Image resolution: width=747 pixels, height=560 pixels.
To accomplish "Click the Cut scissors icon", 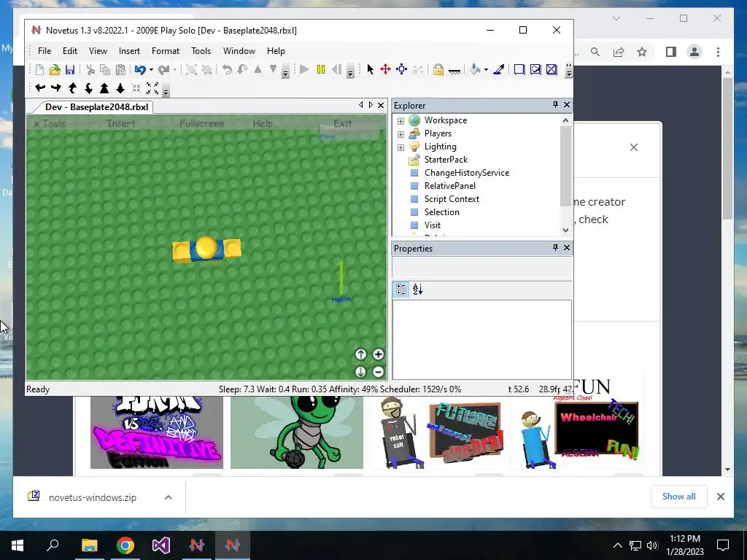I will [90, 69].
